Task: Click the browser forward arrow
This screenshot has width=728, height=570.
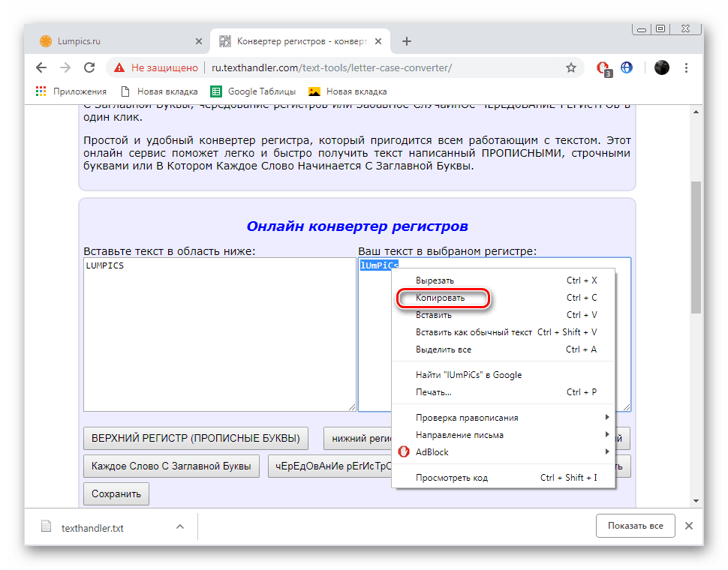Action: coord(65,67)
